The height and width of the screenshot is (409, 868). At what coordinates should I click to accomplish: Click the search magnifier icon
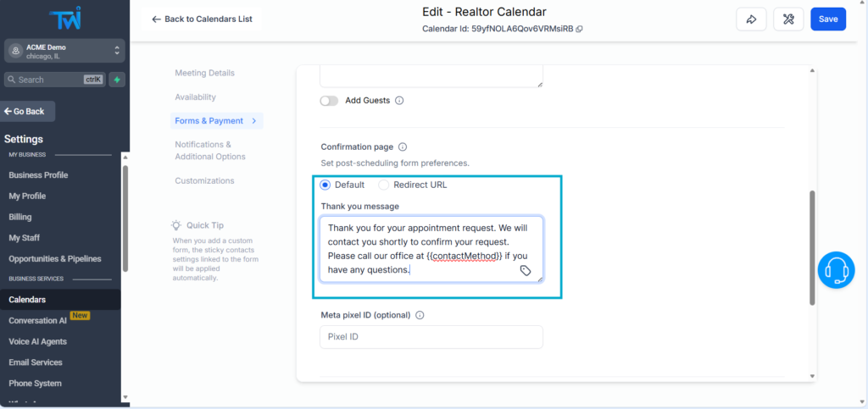[11, 80]
